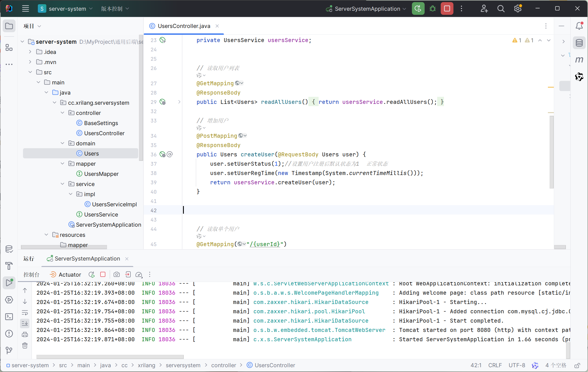Screen dimensions: 588x372
Task: Open editor tab options kebab menu
Action: 546,26
